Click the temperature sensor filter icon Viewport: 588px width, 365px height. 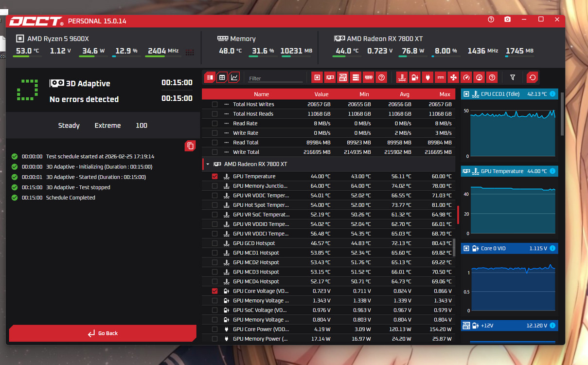pyautogui.click(x=402, y=77)
